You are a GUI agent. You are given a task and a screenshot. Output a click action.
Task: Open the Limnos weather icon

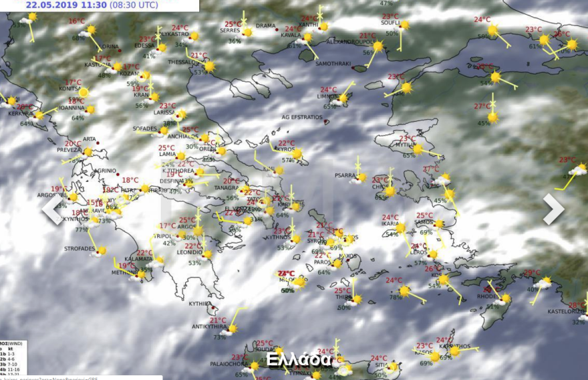[x=342, y=99]
